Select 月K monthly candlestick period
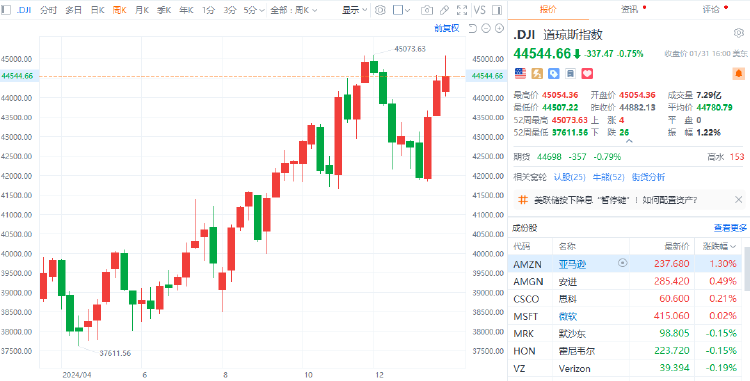The width and height of the screenshot is (750, 381). [142, 10]
